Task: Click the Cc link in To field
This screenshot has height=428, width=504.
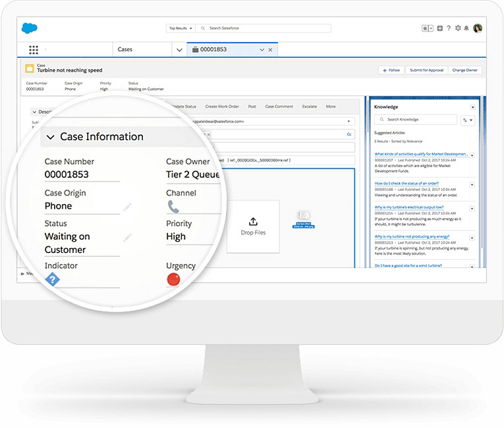Action: [x=349, y=134]
